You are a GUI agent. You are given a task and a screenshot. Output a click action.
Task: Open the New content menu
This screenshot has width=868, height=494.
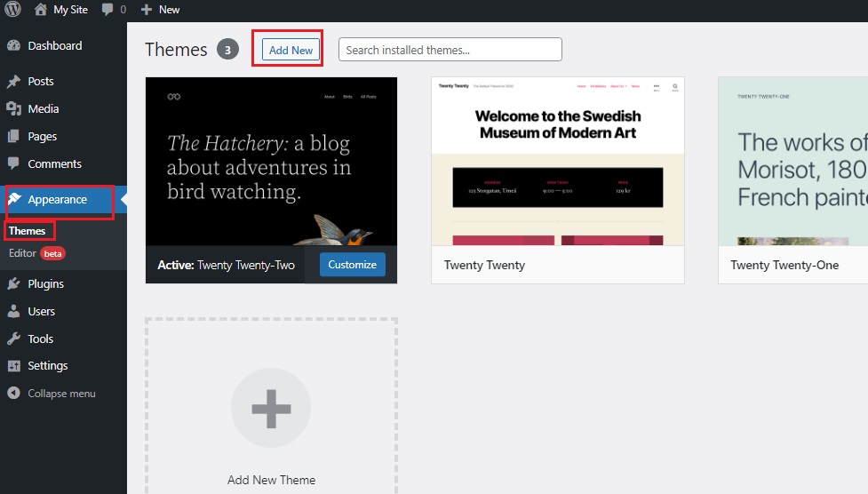pos(169,10)
